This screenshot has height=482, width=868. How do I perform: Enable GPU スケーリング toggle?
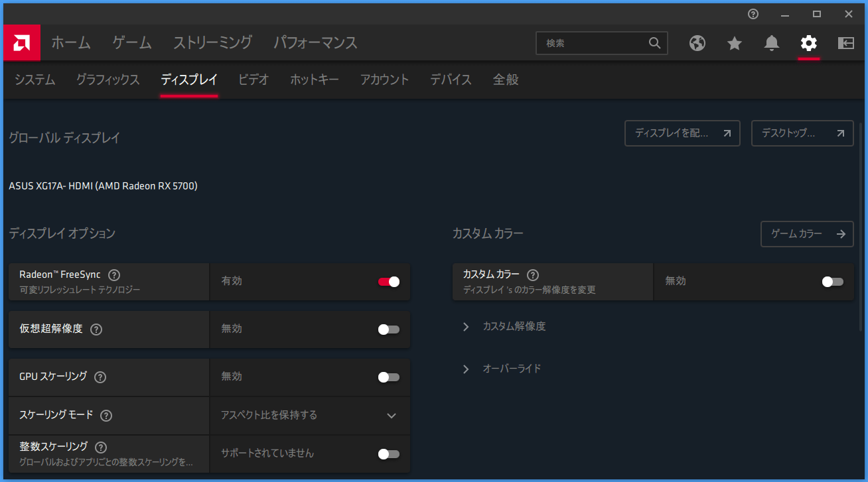tap(389, 377)
